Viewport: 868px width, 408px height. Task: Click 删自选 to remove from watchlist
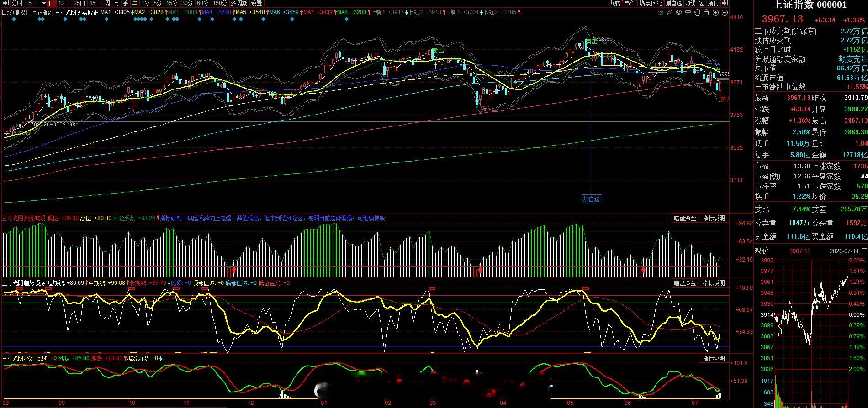point(674,3)
